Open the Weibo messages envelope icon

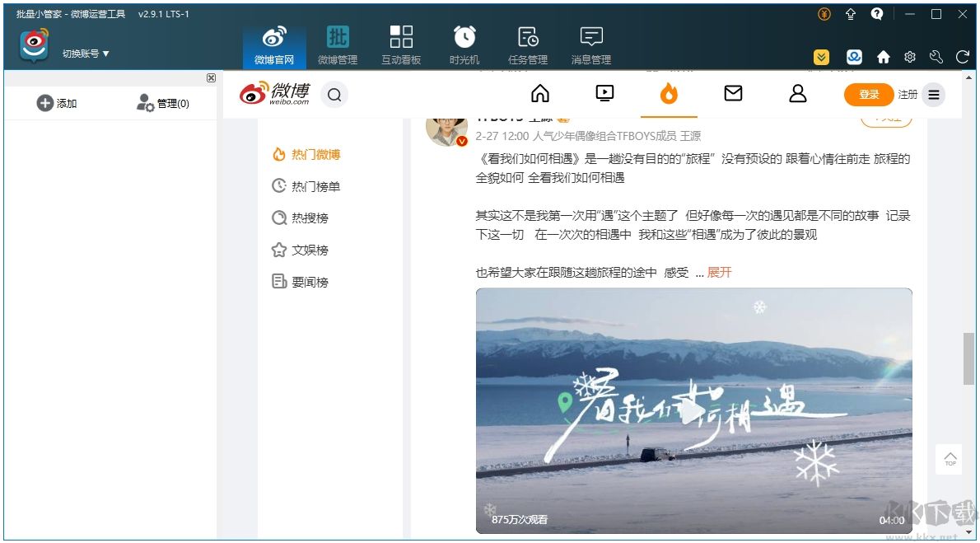tap(733, 94)
